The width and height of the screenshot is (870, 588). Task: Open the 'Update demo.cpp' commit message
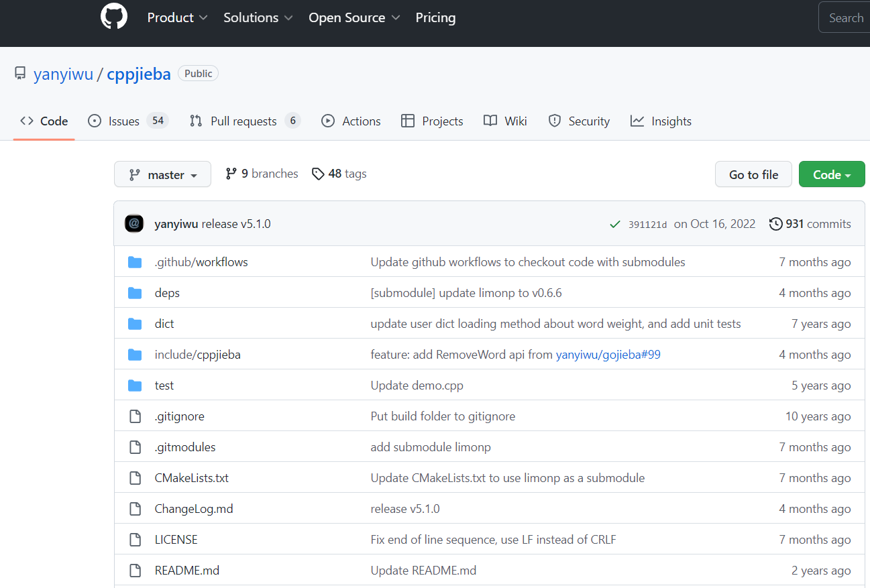(417, 386)
